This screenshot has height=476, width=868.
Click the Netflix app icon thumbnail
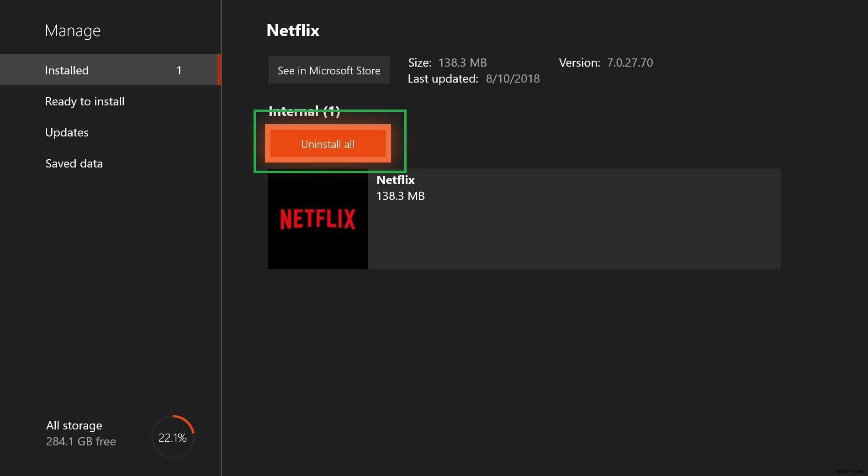point(317,219)
